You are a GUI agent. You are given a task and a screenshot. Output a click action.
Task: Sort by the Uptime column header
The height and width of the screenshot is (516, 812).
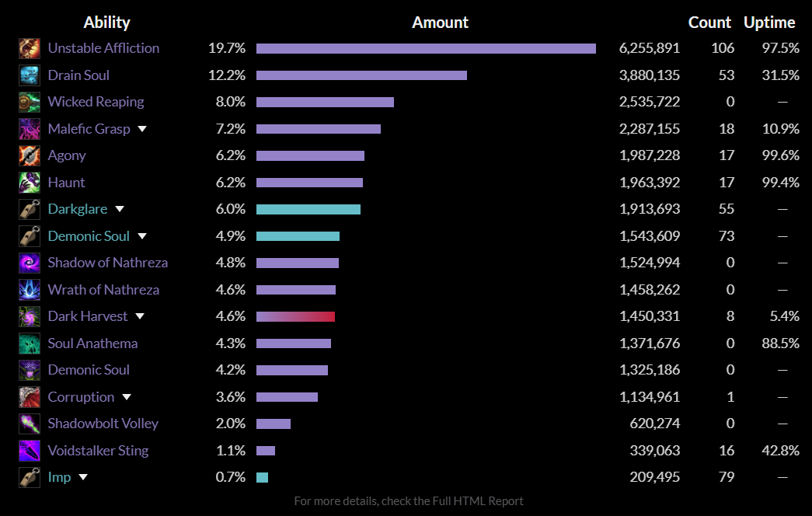click(x=769, y=23)
